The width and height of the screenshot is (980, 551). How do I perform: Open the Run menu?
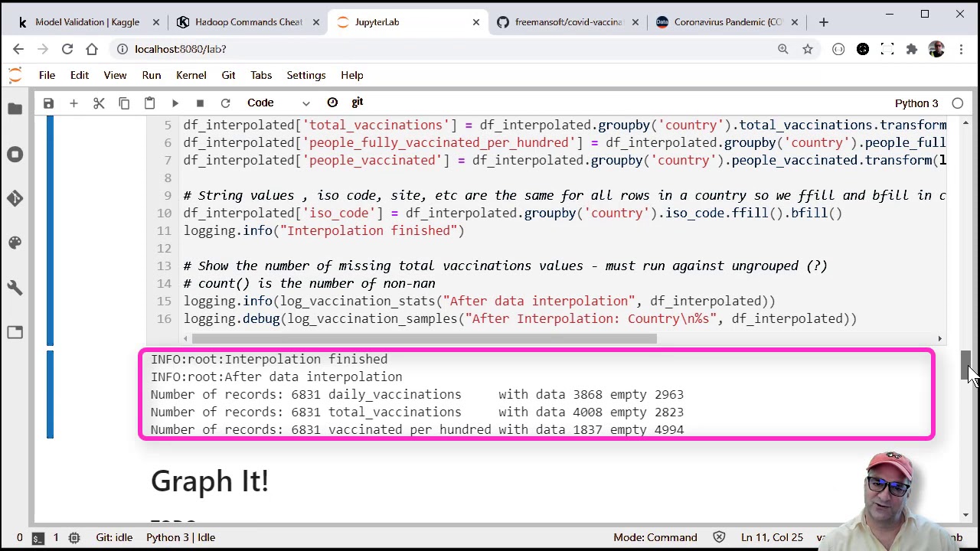coord(151,75)
